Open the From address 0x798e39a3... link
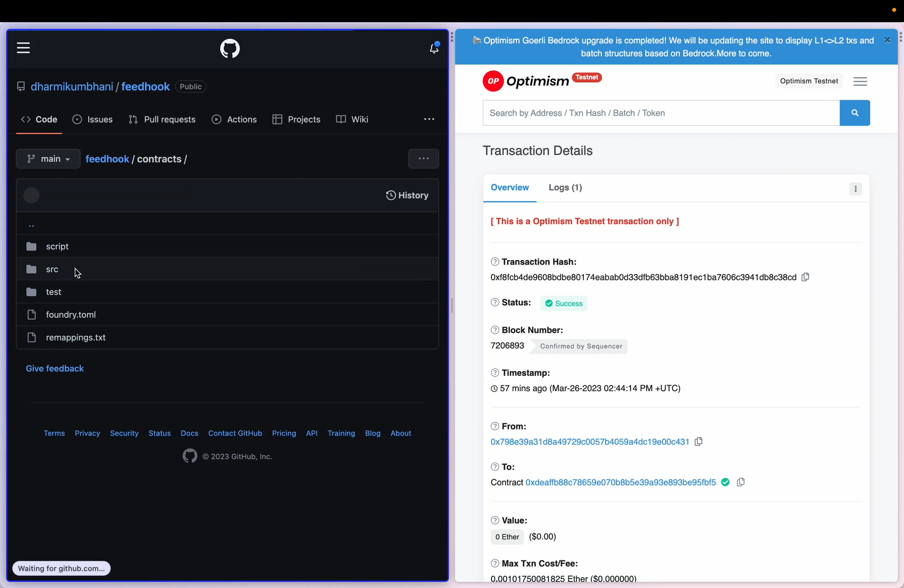 tap(590, 442)
